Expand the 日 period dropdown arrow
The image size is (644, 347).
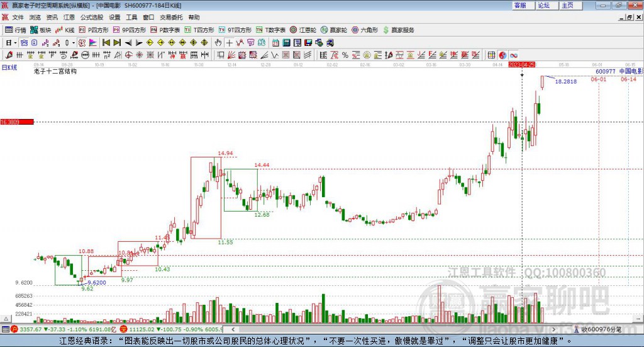click(x=15, y=43)
